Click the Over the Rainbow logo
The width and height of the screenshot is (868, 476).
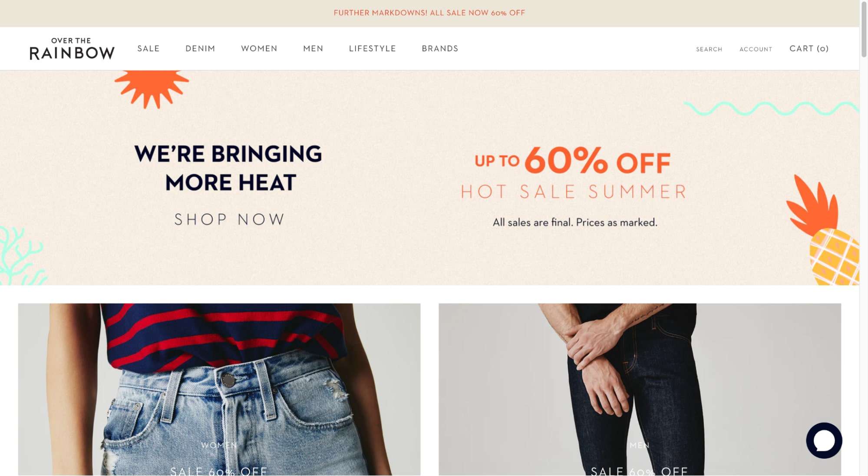tap(72, 49)
